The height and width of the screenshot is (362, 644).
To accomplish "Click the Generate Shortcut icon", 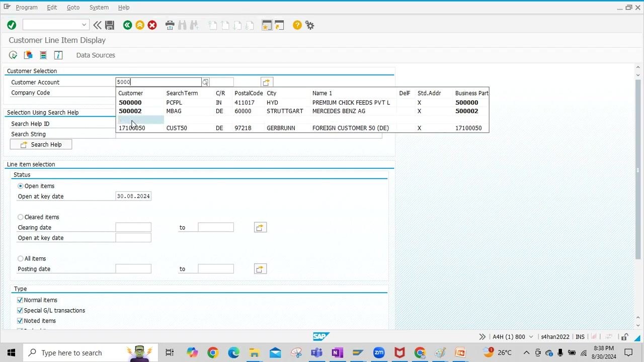I will pos(279,25).
